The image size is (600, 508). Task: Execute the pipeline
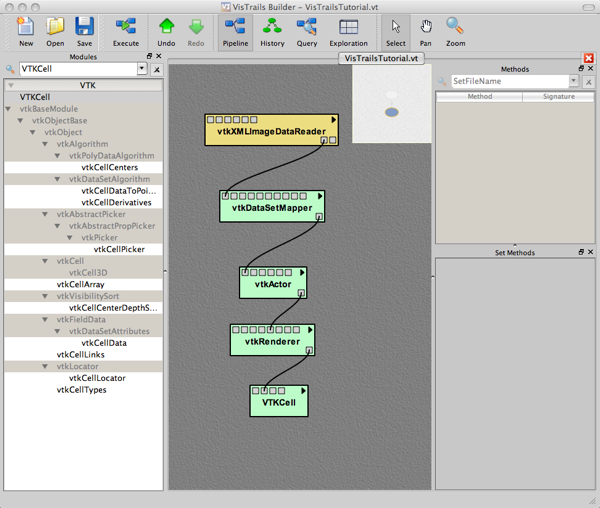click(x=126, y=32)
